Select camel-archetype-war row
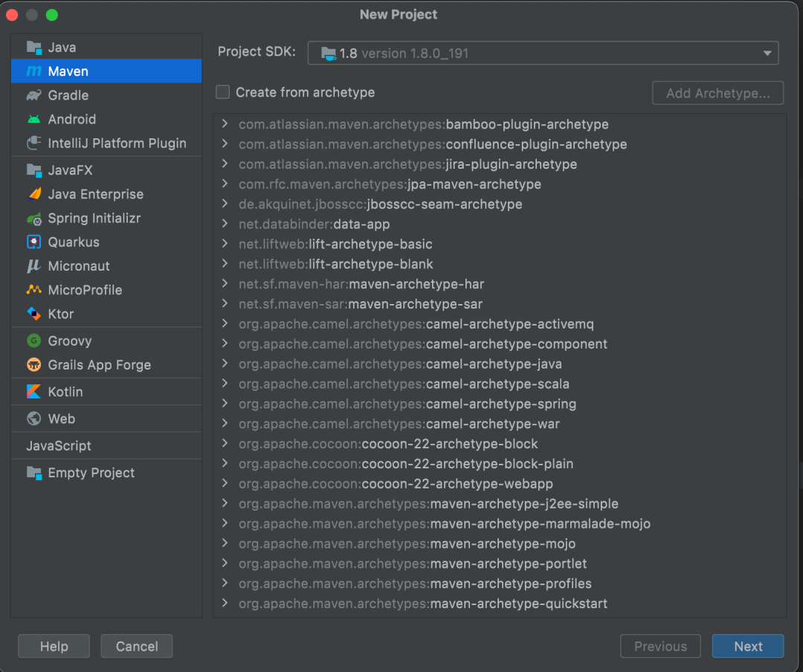 pos(500,424)
